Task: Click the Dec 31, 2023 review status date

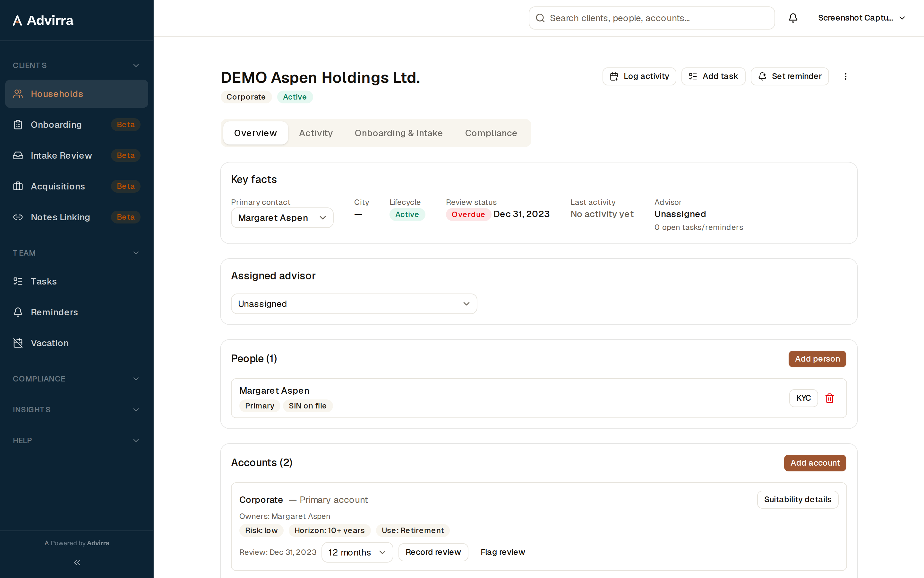Action: click(521, 214)
